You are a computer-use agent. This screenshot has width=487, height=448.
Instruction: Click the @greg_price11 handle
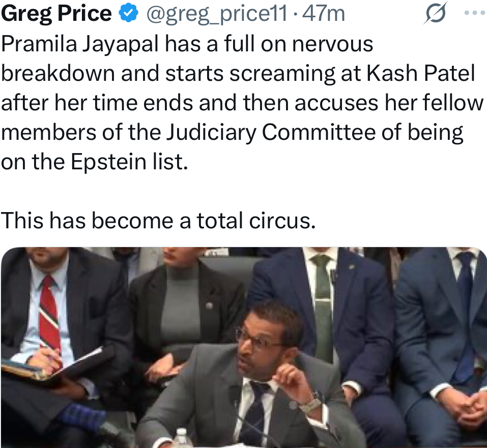point(217,14)
